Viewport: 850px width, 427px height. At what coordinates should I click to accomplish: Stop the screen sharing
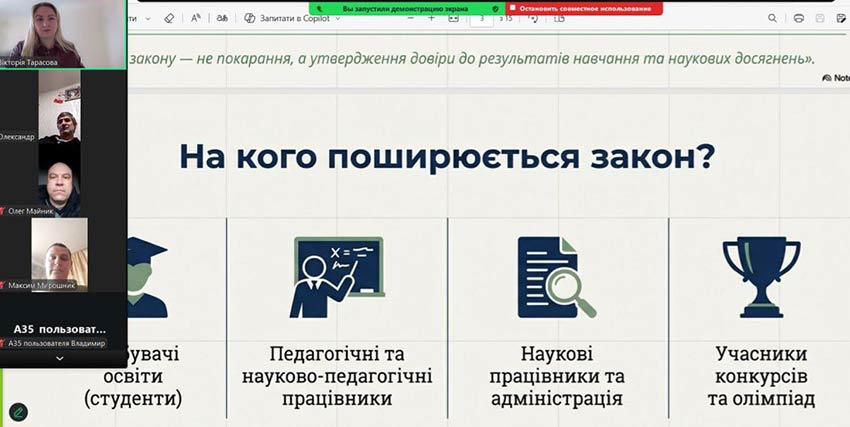[585, 8]
